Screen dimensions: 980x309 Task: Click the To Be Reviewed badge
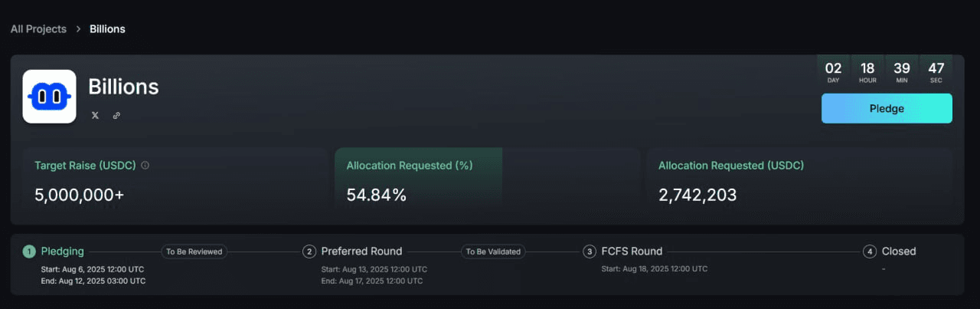194,251
